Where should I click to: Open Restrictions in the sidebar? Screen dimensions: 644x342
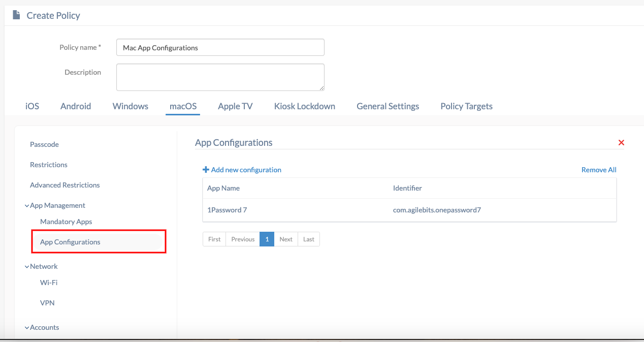(49, 165)
